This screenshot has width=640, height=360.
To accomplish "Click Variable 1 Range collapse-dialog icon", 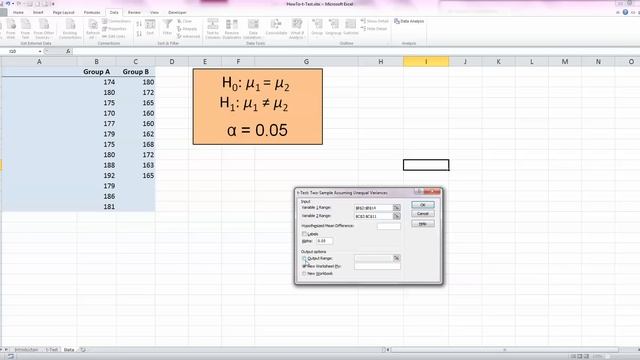I will [396, 208].
